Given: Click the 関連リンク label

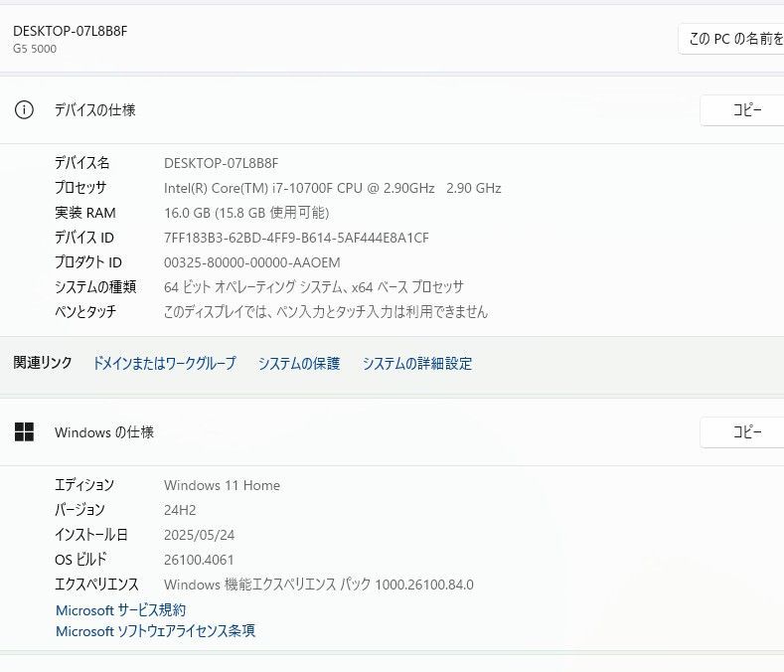Looking at the screenshot, I should [x=43, y=363].
